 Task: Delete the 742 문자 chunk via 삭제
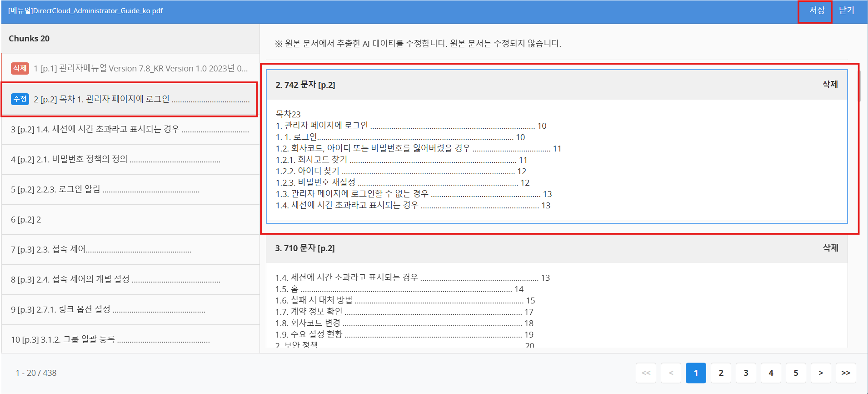(830, 85)
